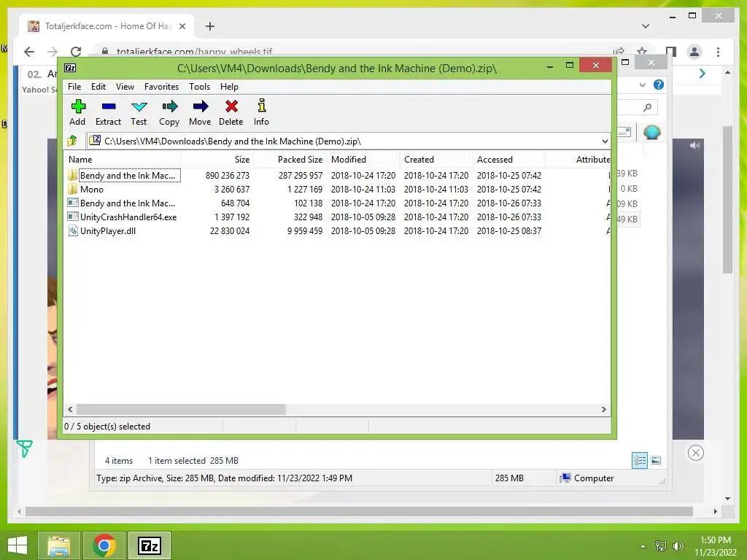Click the 7-Zip horizontal scrollbar thumb
Viewport: 747px width, 560px height.
[181, 410]
